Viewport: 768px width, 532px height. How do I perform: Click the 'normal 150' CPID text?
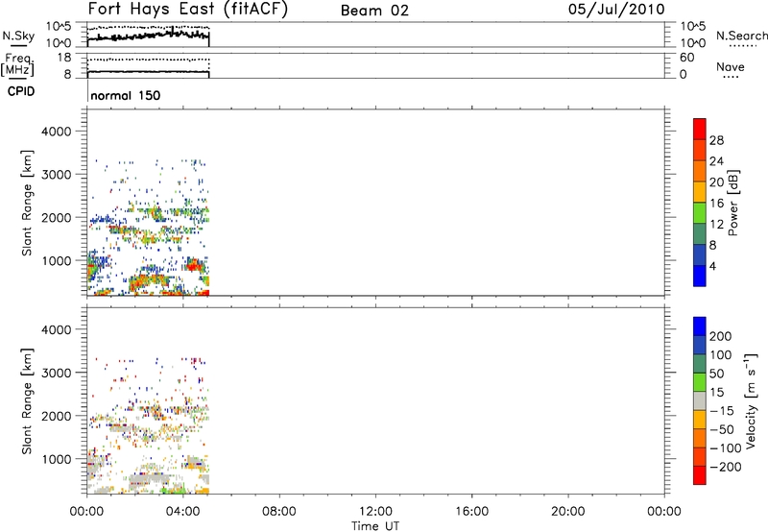coord(126,95)
